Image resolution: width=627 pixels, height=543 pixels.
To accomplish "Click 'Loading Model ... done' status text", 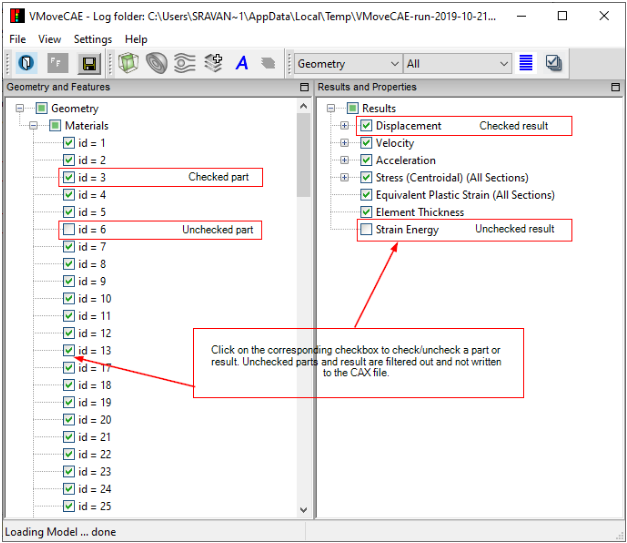I will tap(60, 532).
